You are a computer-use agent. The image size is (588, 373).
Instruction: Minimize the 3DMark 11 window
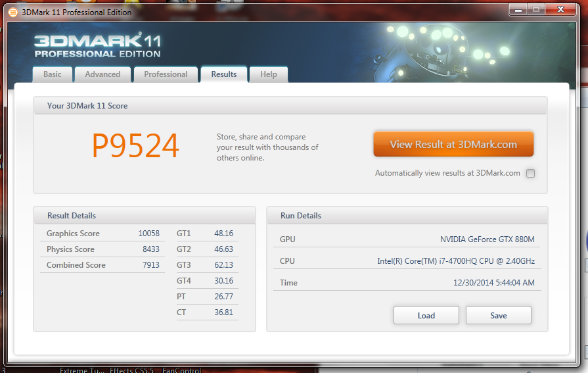point(518,10)
